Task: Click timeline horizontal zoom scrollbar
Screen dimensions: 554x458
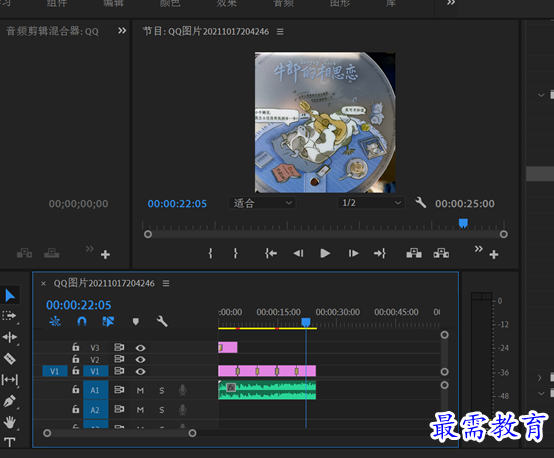Action: pyautogui.click(x=119, y=433)
